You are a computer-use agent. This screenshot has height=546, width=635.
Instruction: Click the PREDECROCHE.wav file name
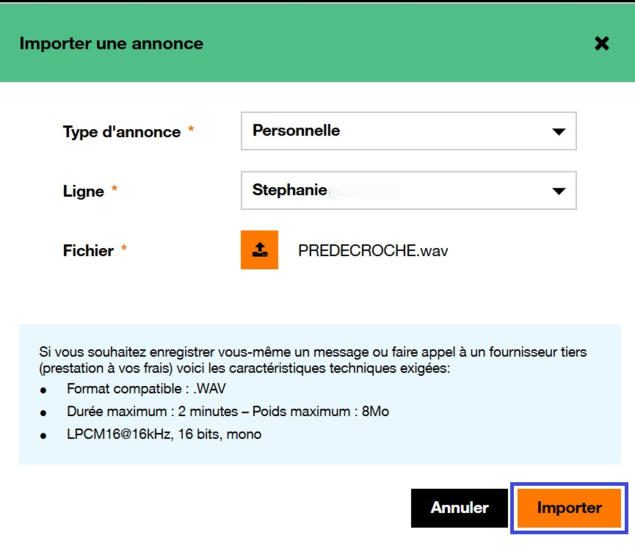tap(373, 251)
